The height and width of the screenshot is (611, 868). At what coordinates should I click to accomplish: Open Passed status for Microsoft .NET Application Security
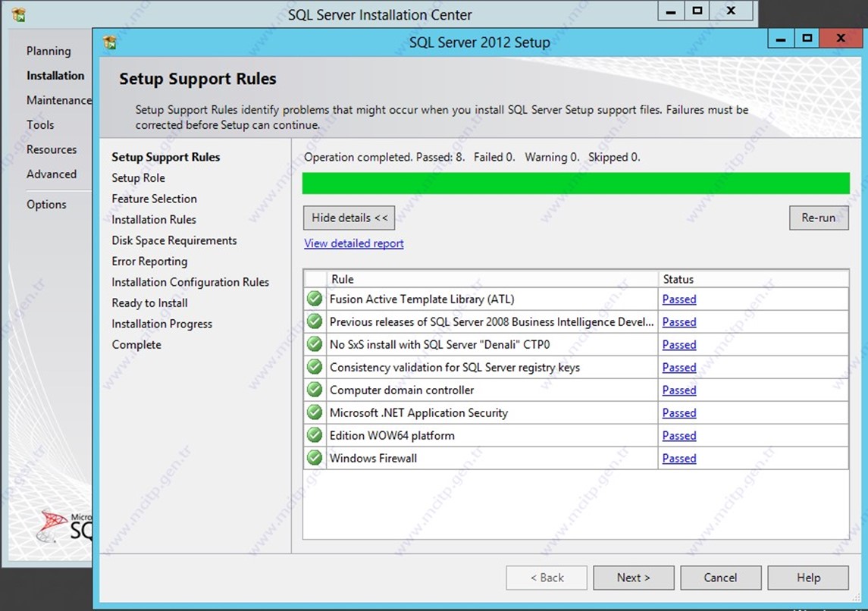[679, 413]
